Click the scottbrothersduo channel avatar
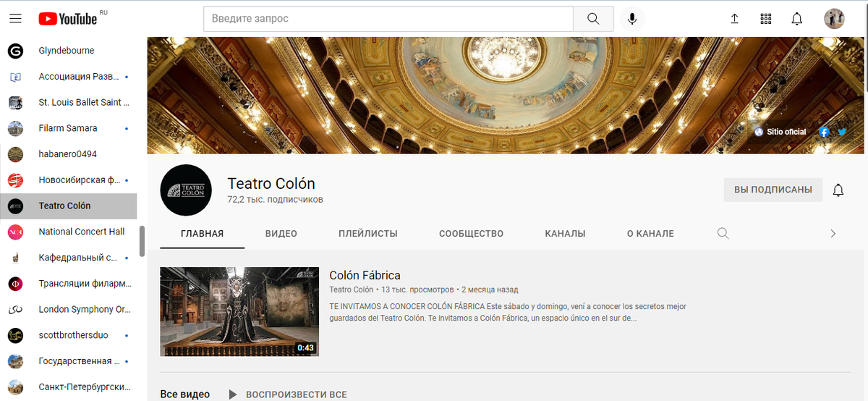Viewport: 868px width, 401px height. (15, 335)
